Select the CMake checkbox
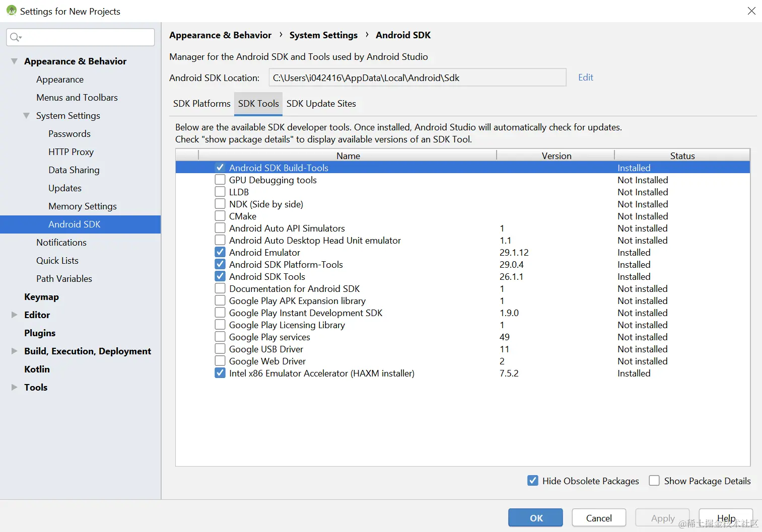The image size is (762, 532). (x=220, y=216)
